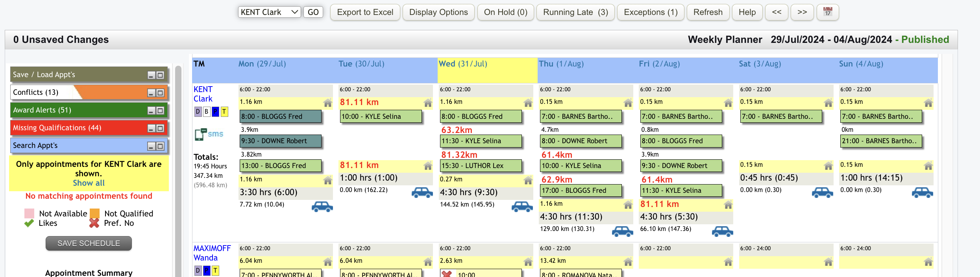Click the home icon beside Tuesday's top 81.11 km
980x277 pixels.
click(428, 103)
